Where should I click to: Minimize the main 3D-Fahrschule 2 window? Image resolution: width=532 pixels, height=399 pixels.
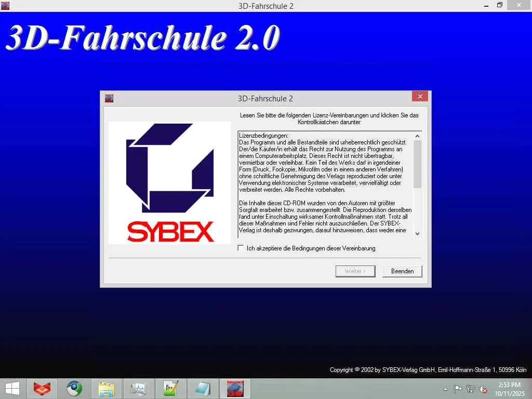tap(486, 5)
